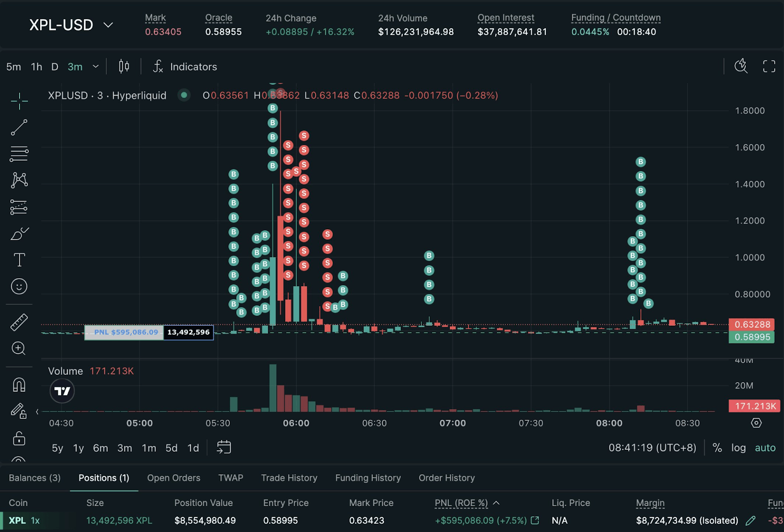Set chart range to 5d
The height and width of the screenshot is (532, 784).
pos(171,448)
